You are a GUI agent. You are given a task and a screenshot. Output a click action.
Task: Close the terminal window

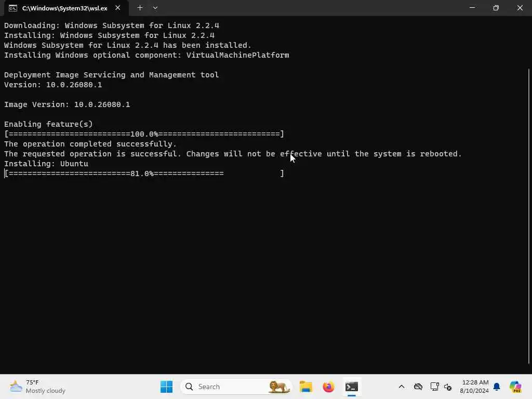coord(520,7)
